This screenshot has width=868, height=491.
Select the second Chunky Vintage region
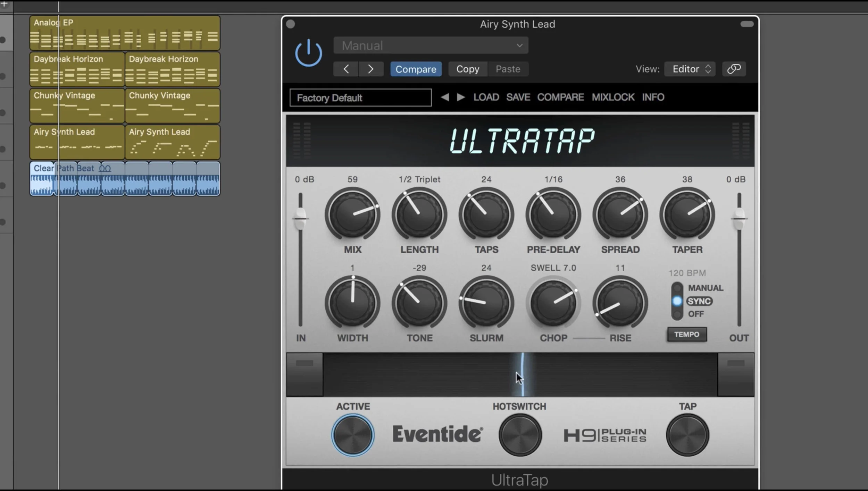click(173, 105)
